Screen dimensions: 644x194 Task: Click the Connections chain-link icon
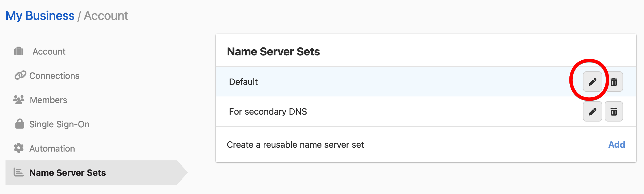20,75
